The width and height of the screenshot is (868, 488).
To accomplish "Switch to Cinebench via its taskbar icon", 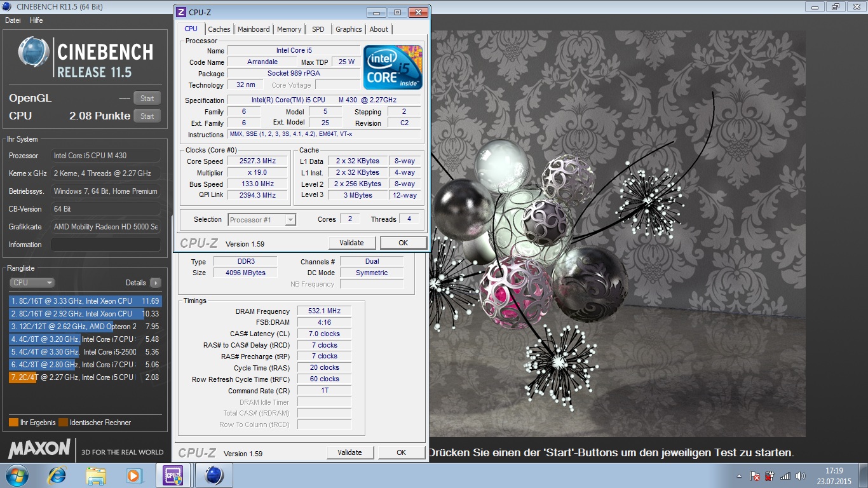I will coord(214,475).
